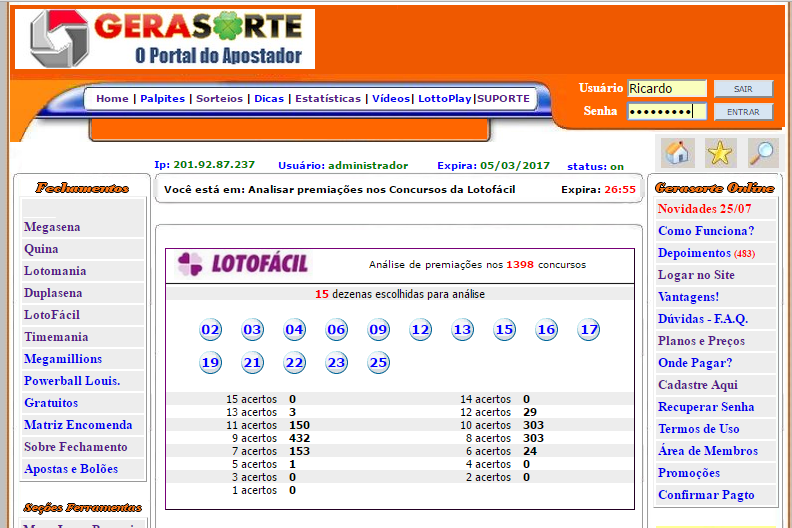Click the home house icon
The width and height of the screenshot is (792, 528).
click(x=677, y=153)
